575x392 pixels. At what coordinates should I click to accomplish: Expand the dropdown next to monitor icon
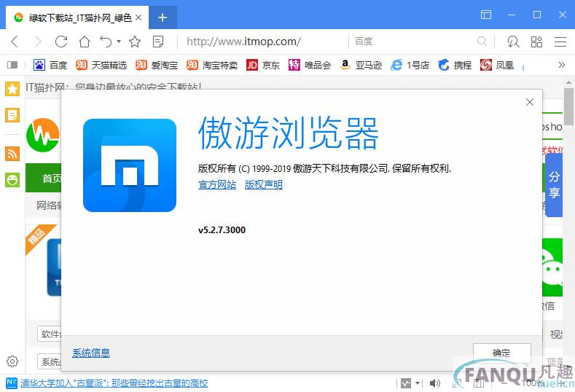click(418, 383)
